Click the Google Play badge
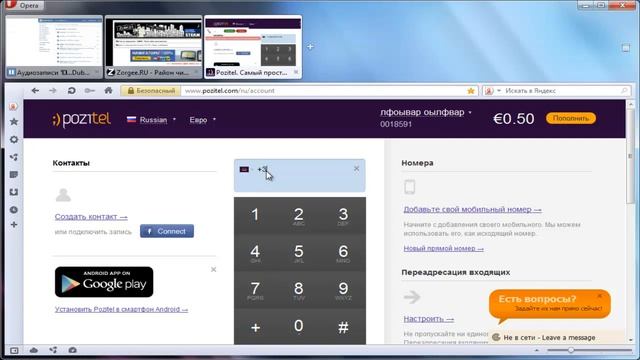The image size is (640, 360). [x=104, y=282]
